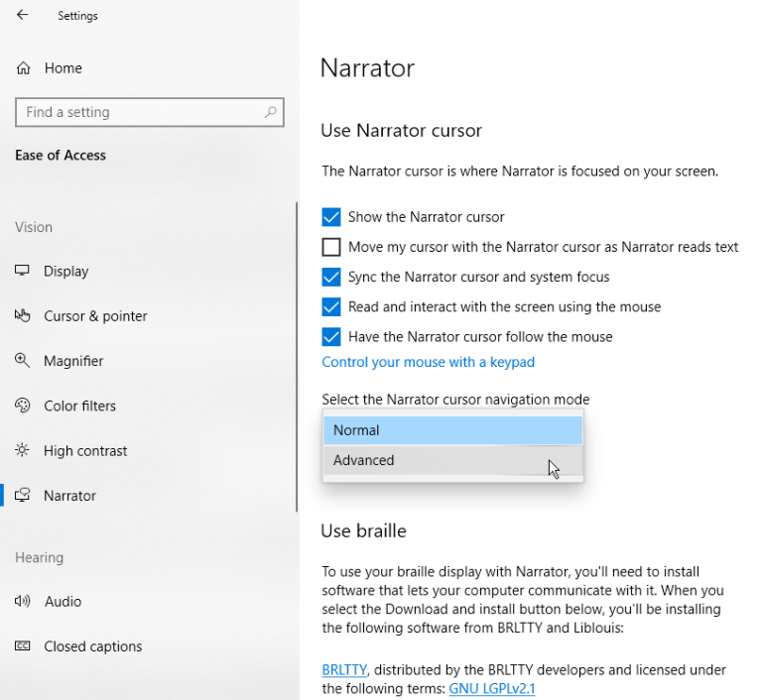Click the Hearing section label
Image resolution: width=762 pixels, height=700 pixels.
pyautogui.click(x=40, y=557)
